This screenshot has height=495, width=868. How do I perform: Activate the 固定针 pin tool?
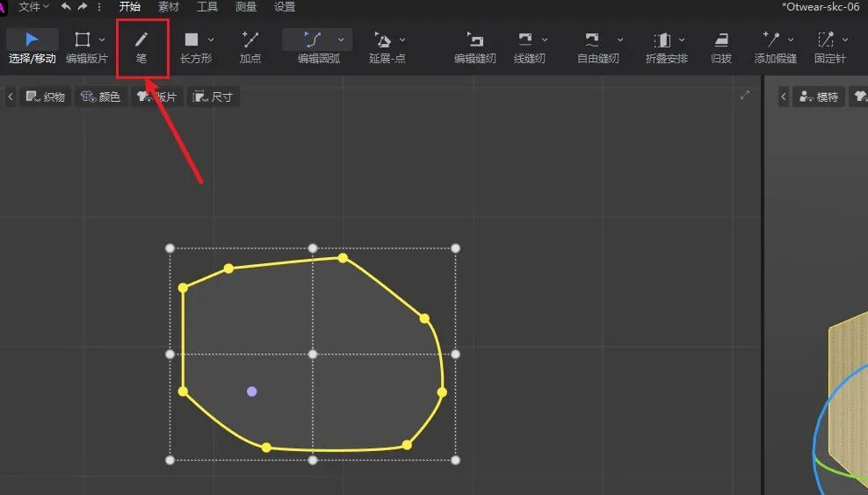tap(826, 47)
